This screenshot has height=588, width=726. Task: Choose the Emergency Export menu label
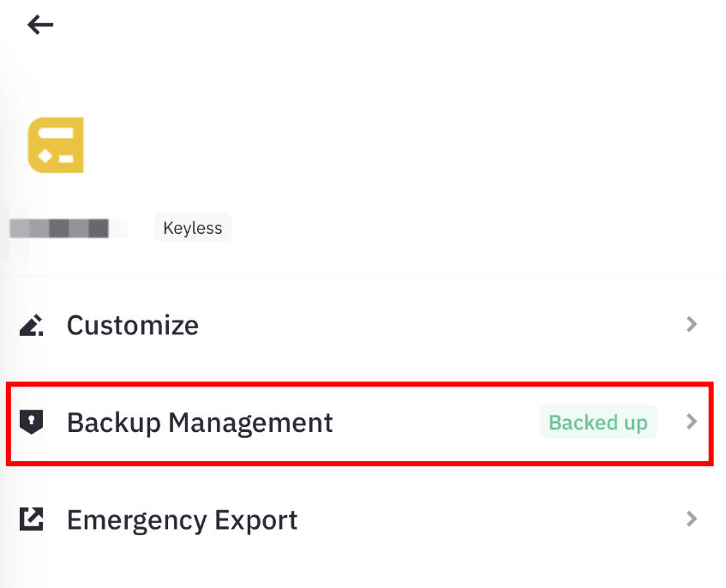pos(182,520)
